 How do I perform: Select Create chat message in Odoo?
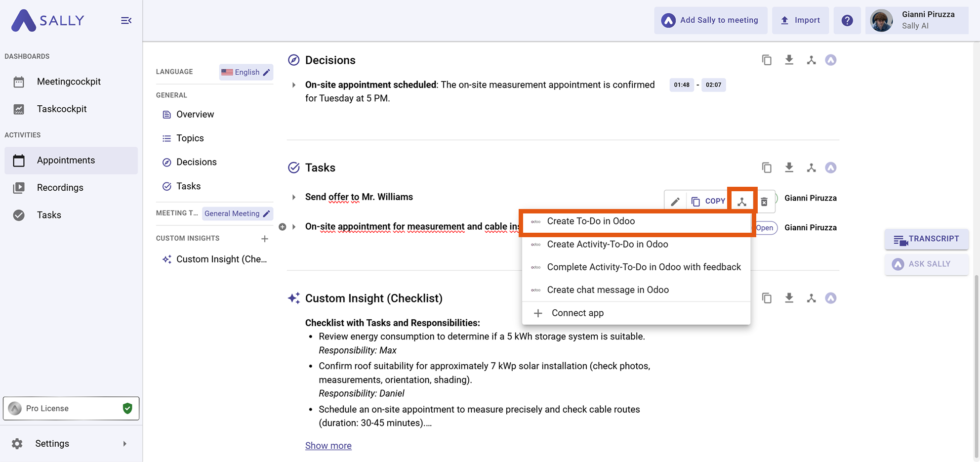608,290
